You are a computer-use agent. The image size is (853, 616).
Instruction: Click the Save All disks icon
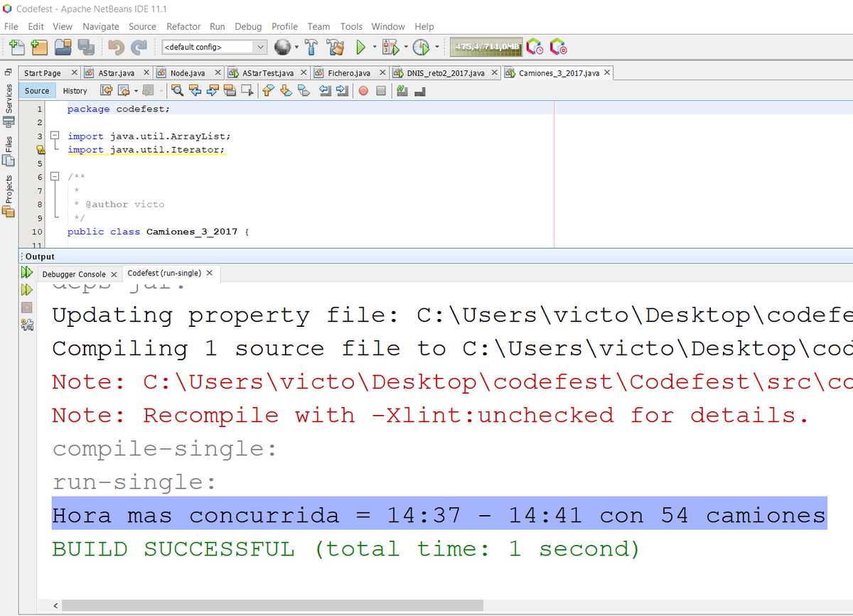click(86, 48)
